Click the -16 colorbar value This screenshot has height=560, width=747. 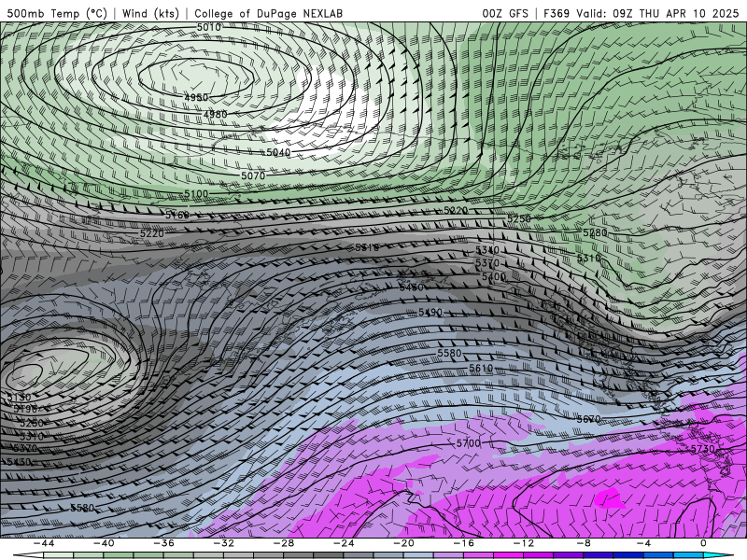point(463,543)
